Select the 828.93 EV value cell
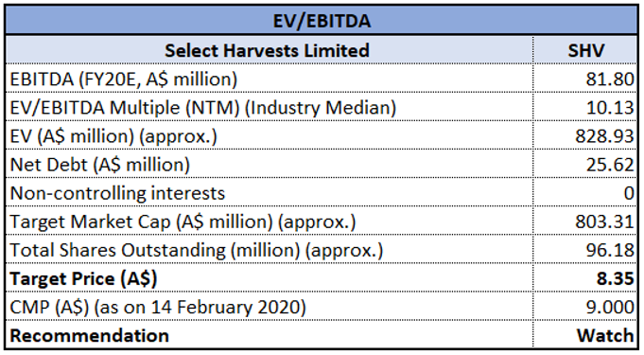 [585, 136]
